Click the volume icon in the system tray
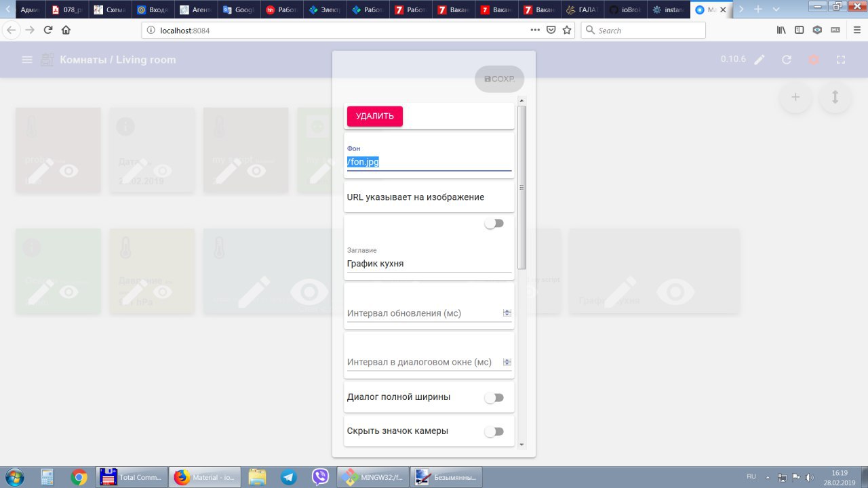The width and height of the screenshot is (868, 488). click(x=810, y=476)
